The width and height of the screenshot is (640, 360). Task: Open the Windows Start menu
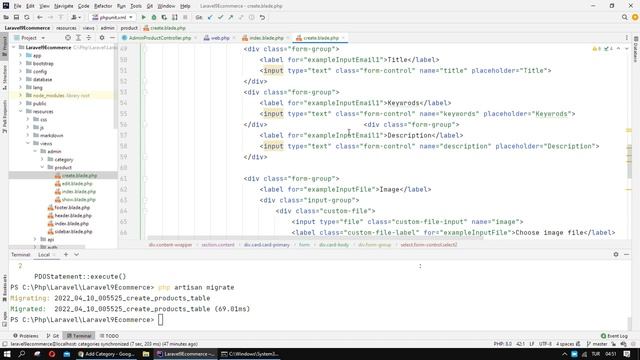[x=7, y=354]
